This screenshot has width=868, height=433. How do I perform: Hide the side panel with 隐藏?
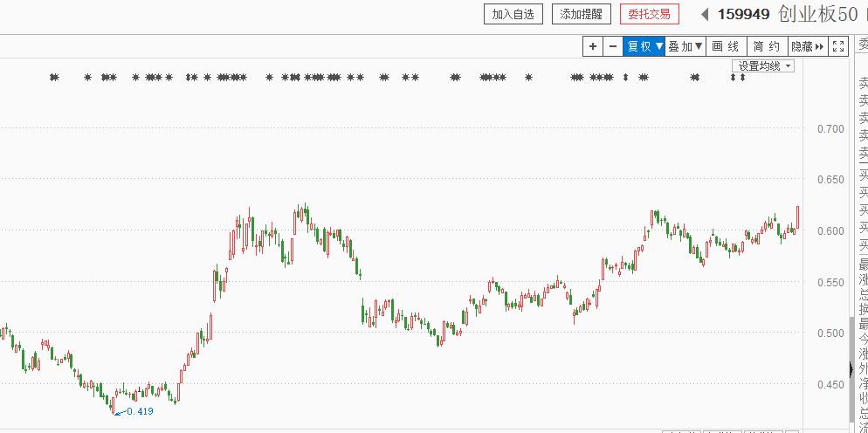(x=807, y=46)
